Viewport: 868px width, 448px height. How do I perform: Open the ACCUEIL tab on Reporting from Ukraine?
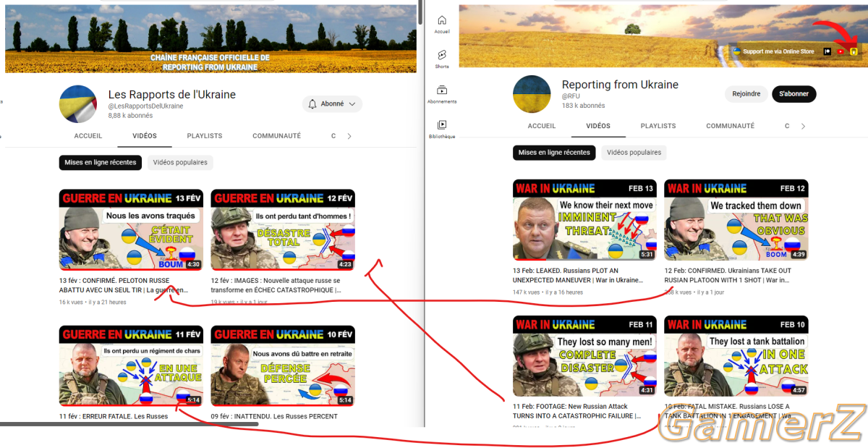(x=542, y=126)
